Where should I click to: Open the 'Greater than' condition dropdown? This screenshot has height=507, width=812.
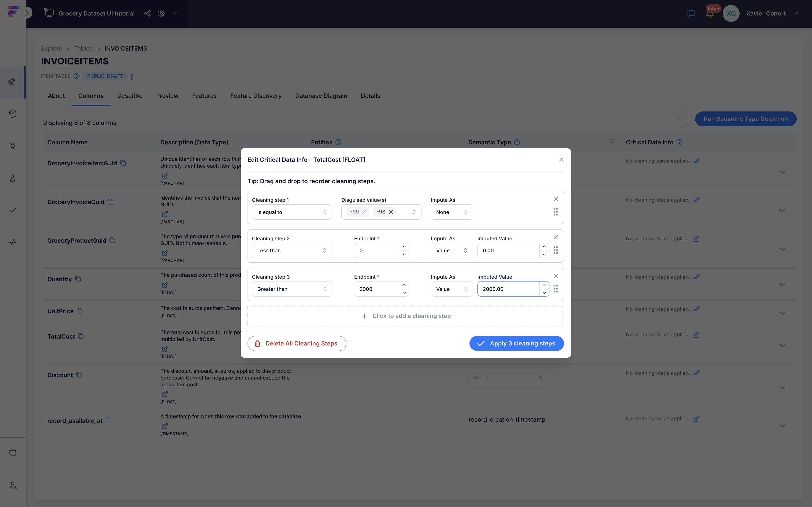pyautogui.click(x=292, y=289)
